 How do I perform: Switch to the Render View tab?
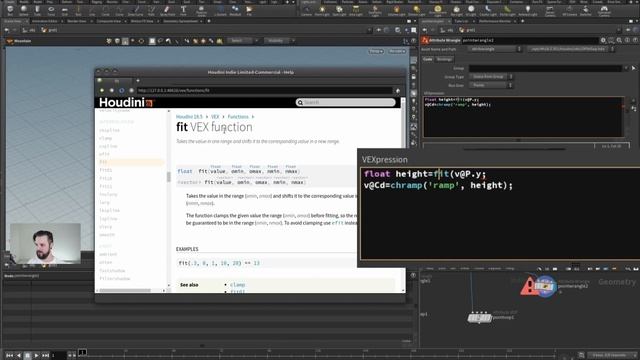(x=77, y=21)
